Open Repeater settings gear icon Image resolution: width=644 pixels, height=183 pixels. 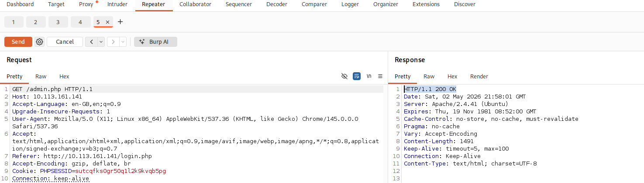click(x=40, y=42)
